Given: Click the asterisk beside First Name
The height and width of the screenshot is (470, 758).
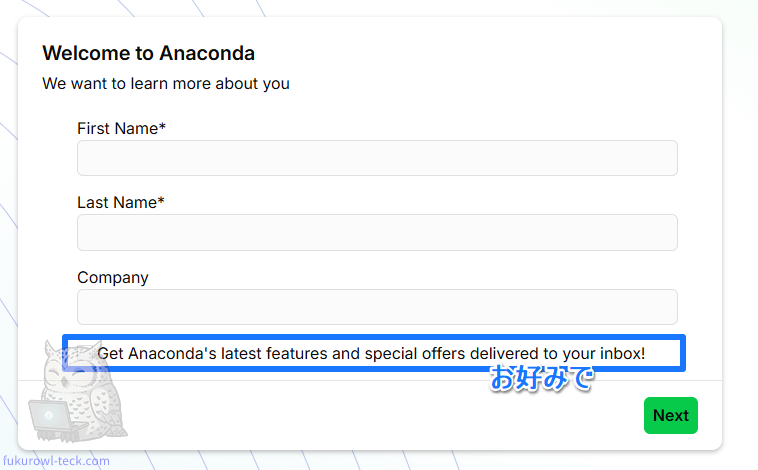Looking at the screenshot, I should (162, 127).
